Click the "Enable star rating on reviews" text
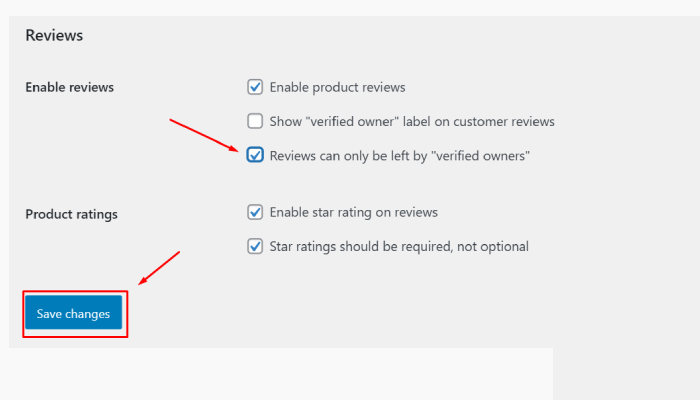This screenshot has width=700, height=400. pos(353,212)
